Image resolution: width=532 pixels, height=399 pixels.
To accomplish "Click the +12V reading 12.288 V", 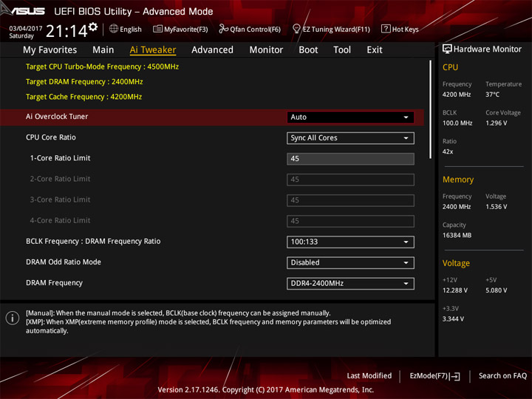I will point(455,290).
